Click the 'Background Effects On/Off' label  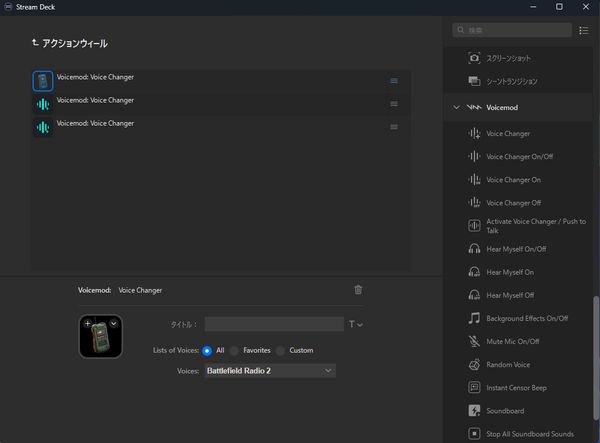click(x=527, y=318)
